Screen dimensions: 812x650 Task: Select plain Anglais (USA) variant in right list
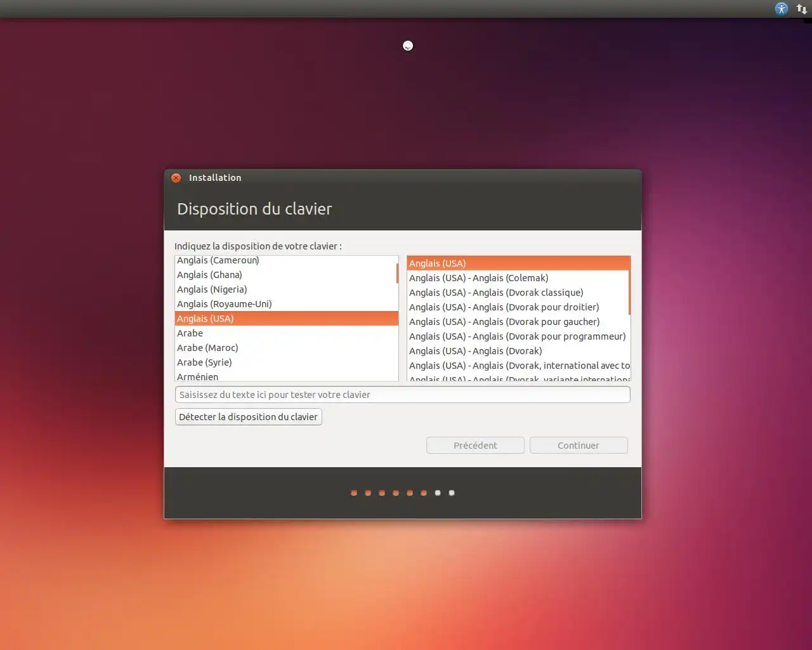coord(518,263)
